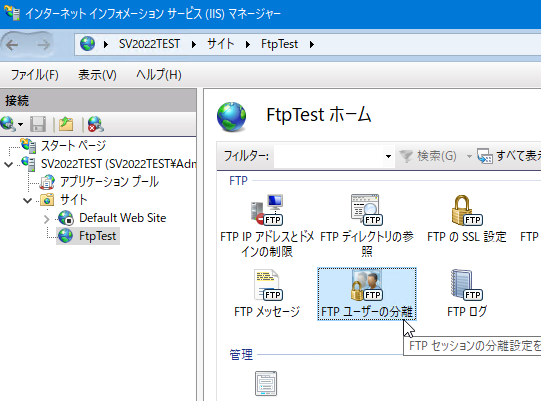Open the ヘルプ(H) menu

159,75
